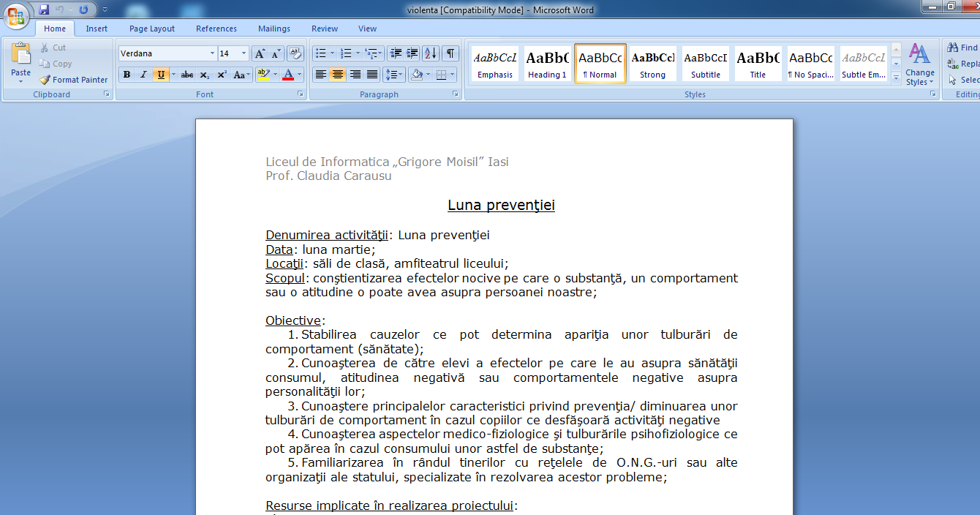
Task: Open the Styles pane launcher
Action: tap(932, 94)
